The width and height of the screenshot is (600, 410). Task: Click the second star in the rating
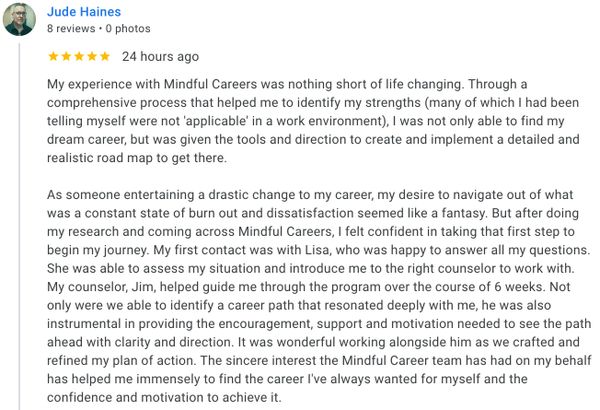point(66,56)
